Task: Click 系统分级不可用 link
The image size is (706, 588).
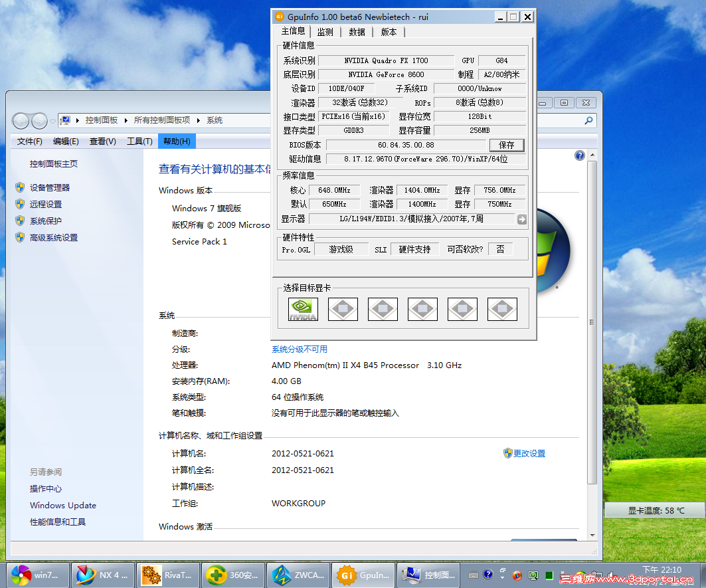Action: pos(300,349)
